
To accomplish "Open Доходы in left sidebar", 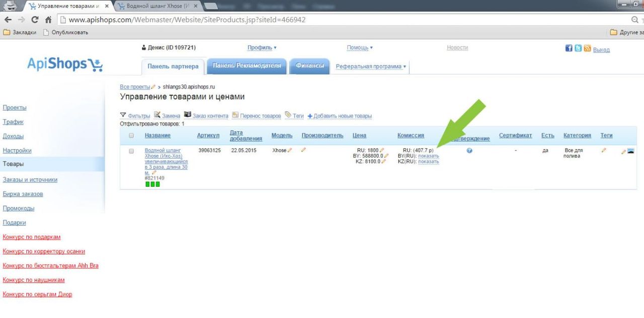I will [x=13, y=136].
